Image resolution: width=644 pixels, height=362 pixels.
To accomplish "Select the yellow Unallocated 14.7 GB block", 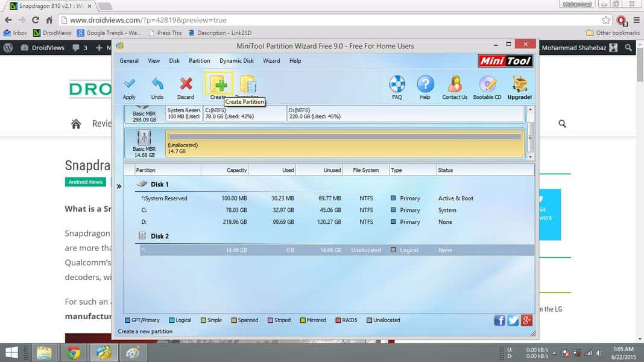I will (345, 144).
